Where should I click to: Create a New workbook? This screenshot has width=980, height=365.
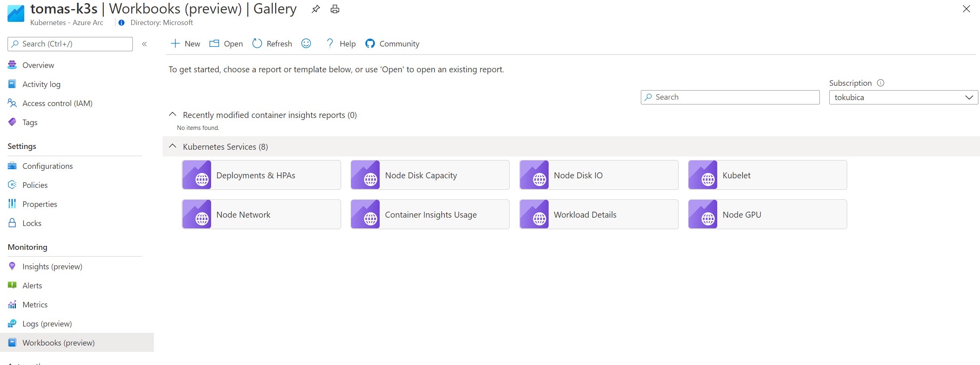pos(185,44)
